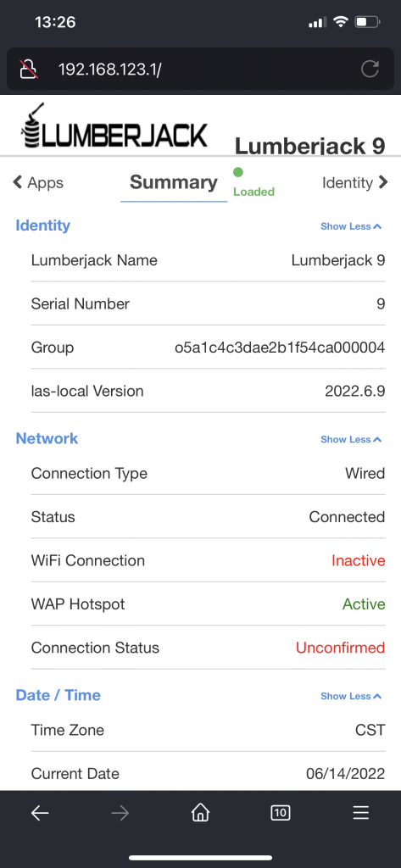Go back with the browser back arrow
This screenshot has height=868, width=401.
point(40,813)
